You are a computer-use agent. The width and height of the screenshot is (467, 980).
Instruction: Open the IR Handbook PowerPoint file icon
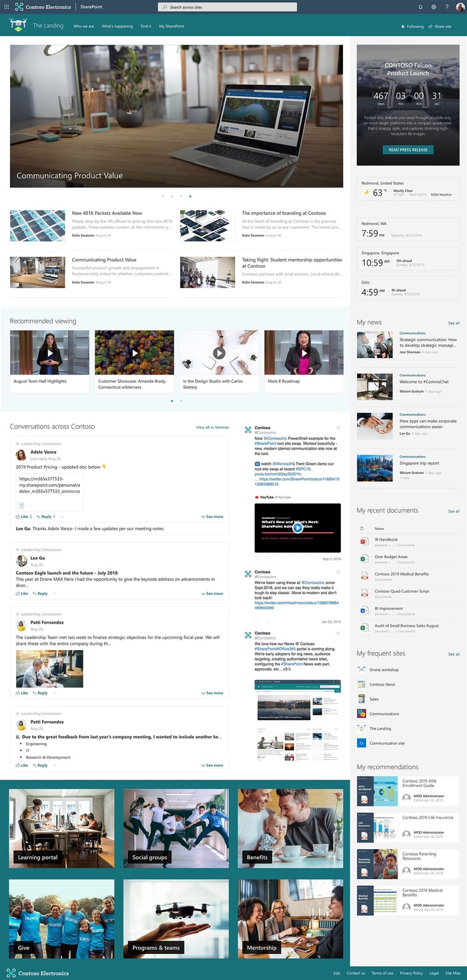364,541
